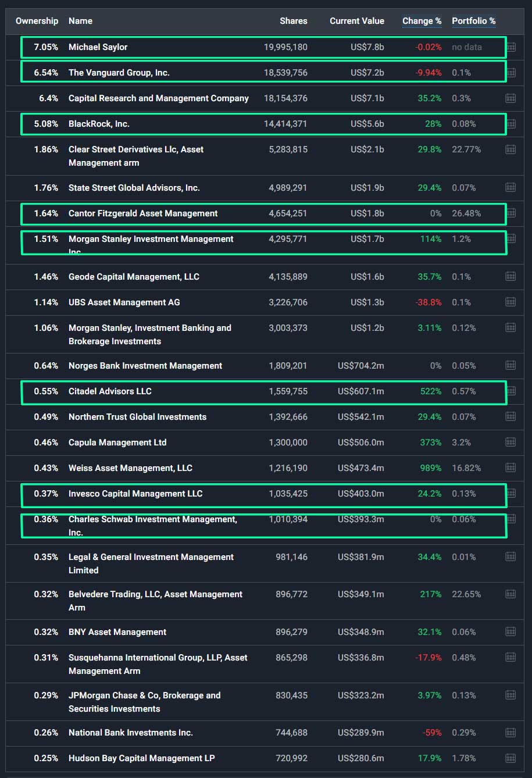
Task: Open history icon for Citadel Advisors LLC
Action: [510, 391]
